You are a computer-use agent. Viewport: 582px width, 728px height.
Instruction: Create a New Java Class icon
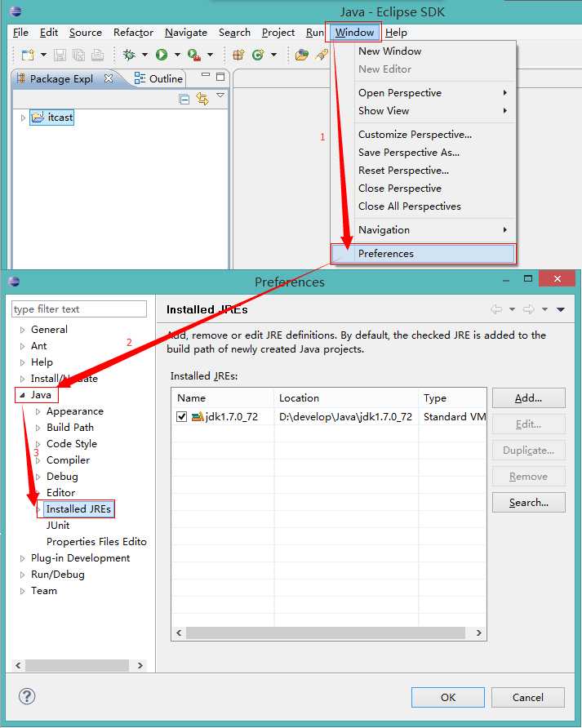[258, 55]
